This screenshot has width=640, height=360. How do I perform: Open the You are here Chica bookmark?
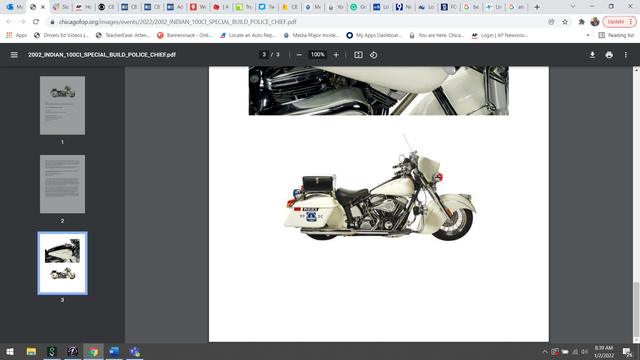pos(437,36)
